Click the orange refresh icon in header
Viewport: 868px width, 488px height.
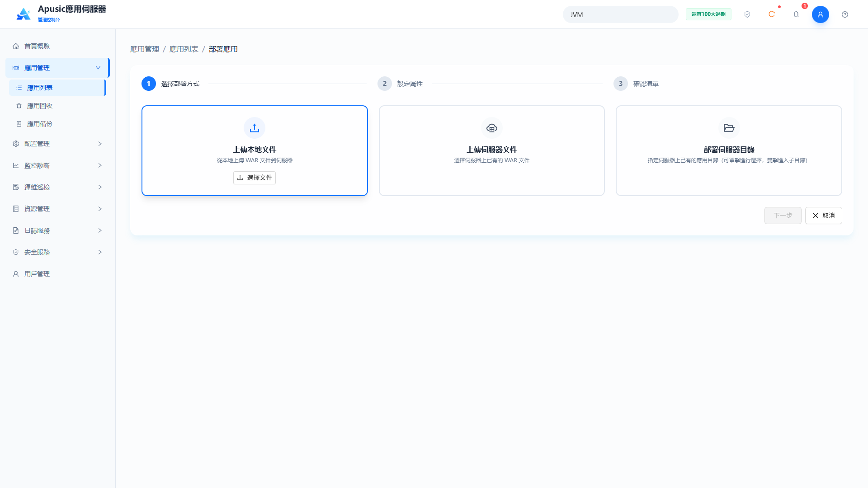772,14
